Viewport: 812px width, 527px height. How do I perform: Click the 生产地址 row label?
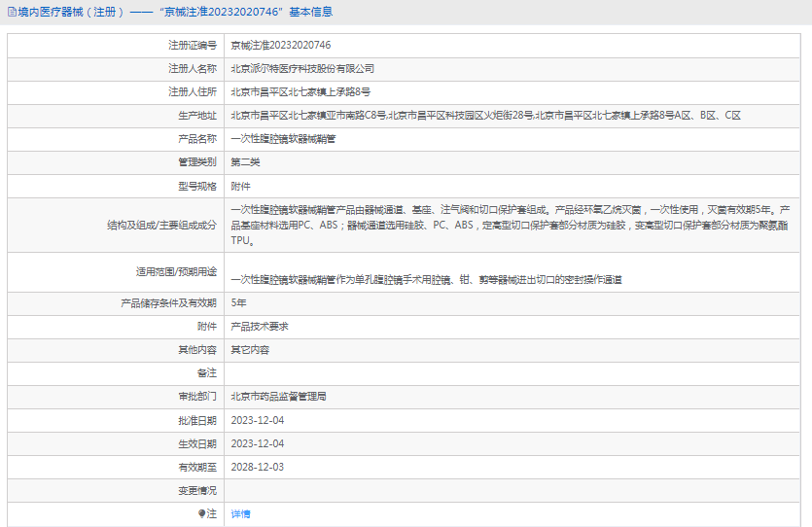197,116
